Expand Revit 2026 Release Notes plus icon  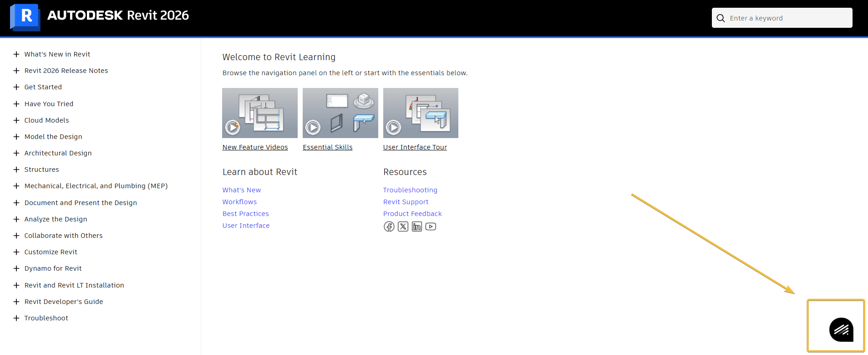click(x=16, y=71)
